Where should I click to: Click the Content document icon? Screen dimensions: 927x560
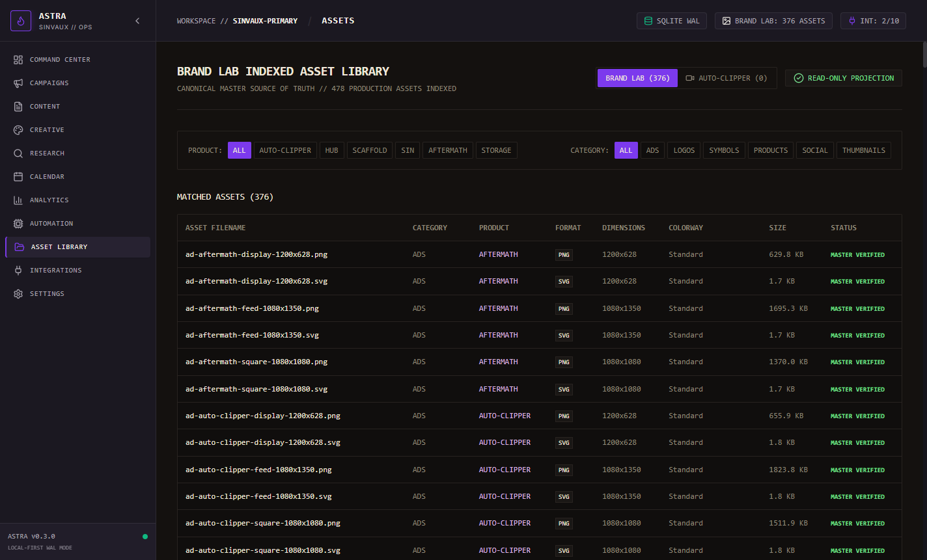coord(18,107)
